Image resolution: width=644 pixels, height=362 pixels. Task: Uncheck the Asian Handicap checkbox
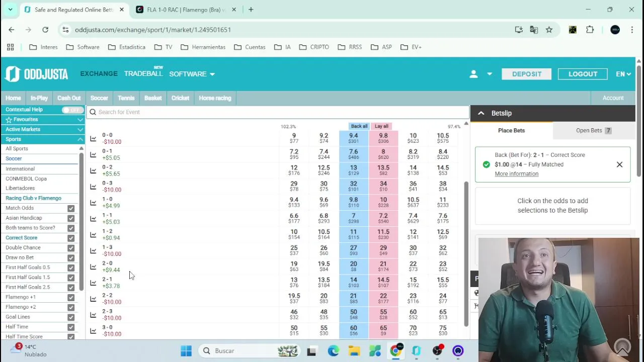tap(71, 218)
